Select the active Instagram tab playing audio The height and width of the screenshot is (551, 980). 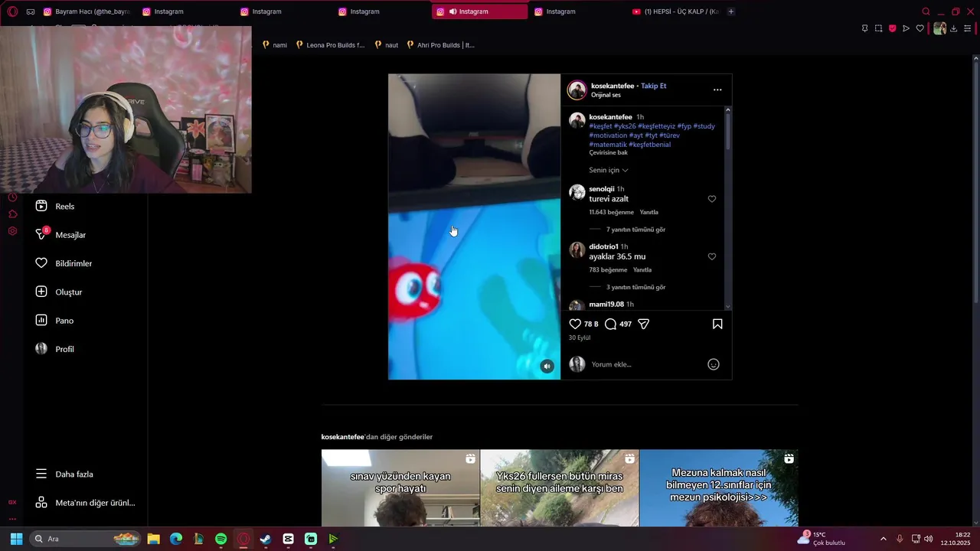[479, 11]
